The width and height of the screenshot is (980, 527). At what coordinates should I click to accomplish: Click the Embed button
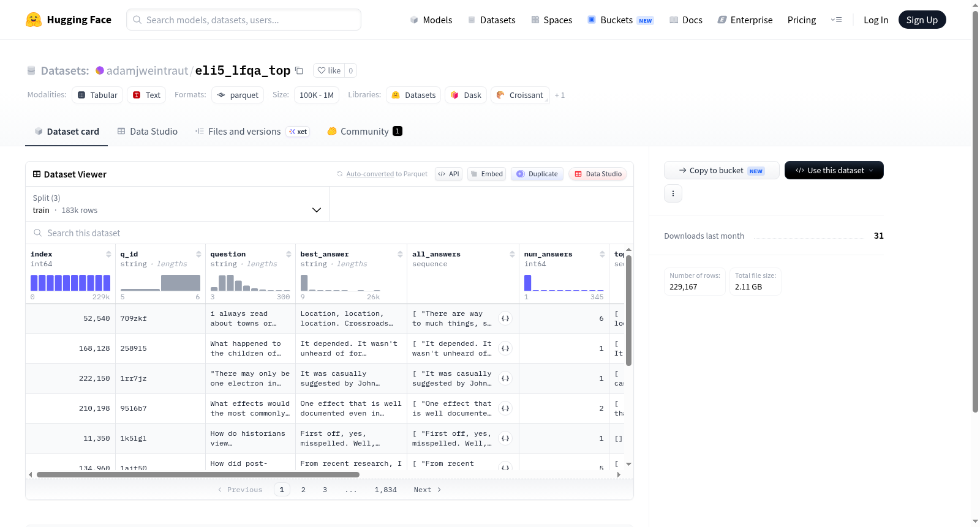pos(486,174)
